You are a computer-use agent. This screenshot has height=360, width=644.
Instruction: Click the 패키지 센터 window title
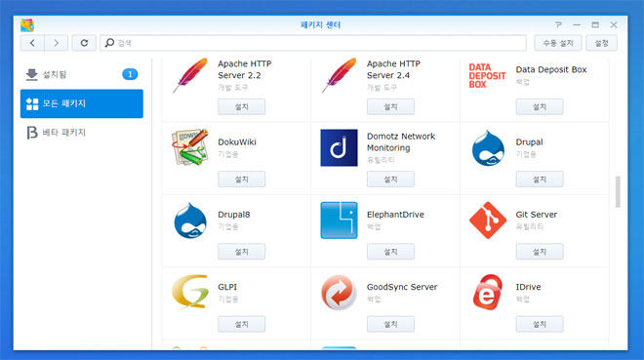pyautogui.click(x=320, y=25)
